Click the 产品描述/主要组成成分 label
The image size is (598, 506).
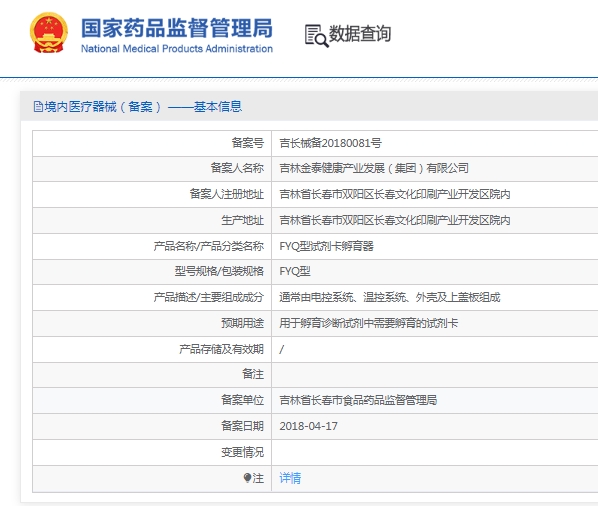(x=209, y=297)
